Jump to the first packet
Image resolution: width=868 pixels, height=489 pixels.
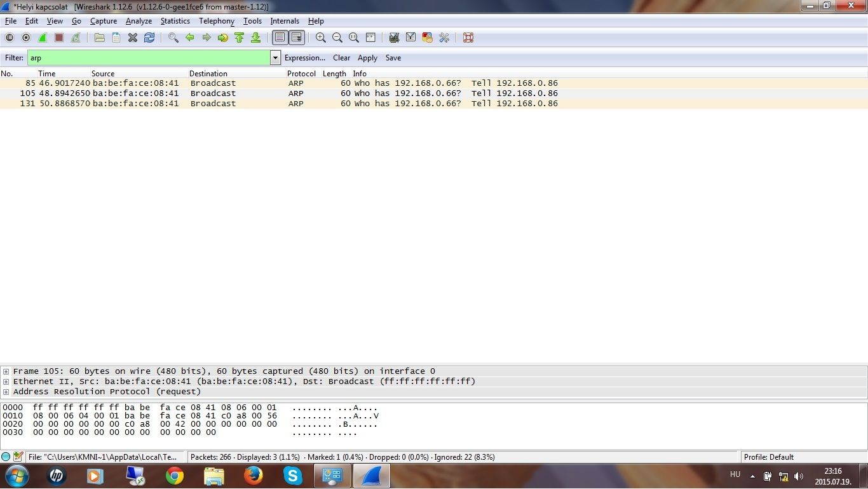click(x=240, y=38)
